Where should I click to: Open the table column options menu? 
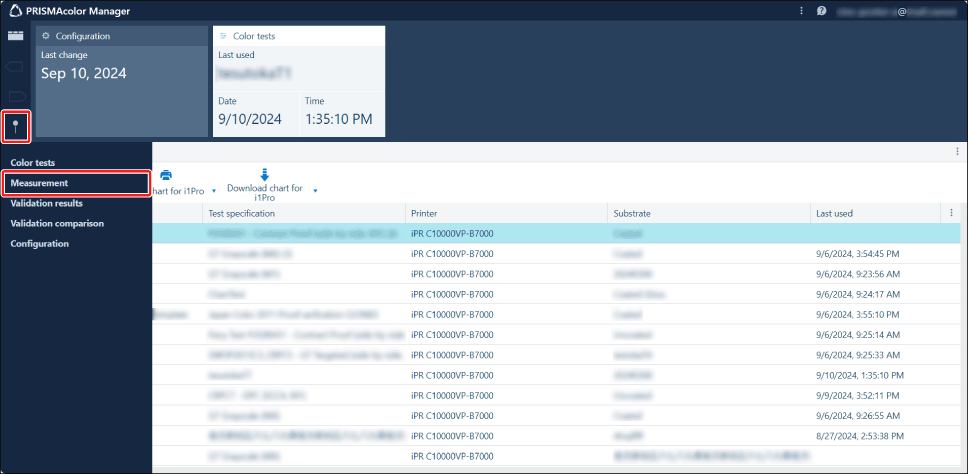(x=950, y=213)
